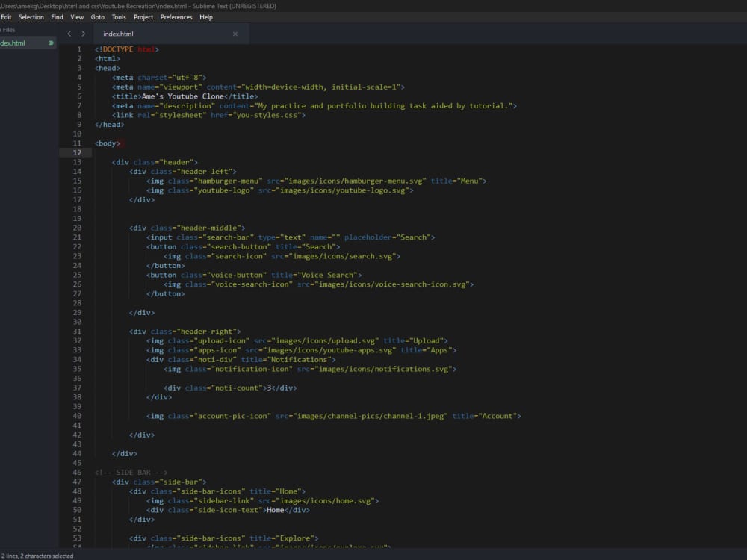Open the Help menu
The width and height of the screenshot is (747, 560).
(206, 16)
